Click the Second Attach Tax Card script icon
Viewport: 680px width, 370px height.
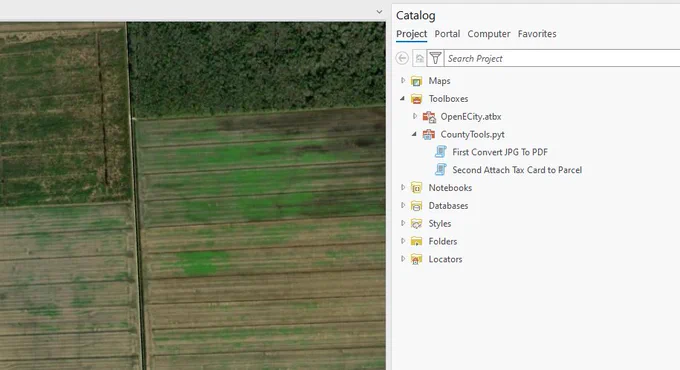coord(441,170)
